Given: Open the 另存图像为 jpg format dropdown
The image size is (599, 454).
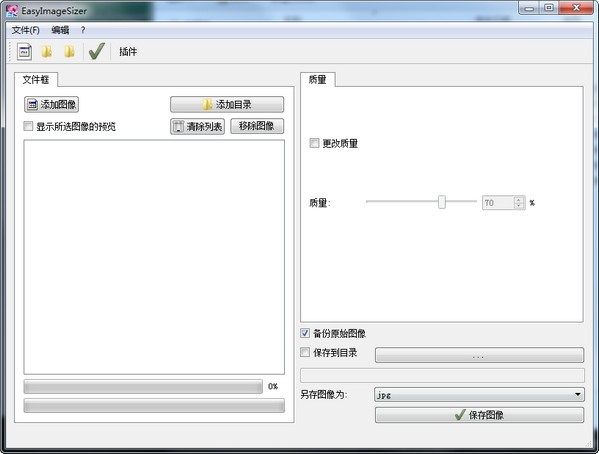Looking at the screenshot, I should click(x=479, y=394).
